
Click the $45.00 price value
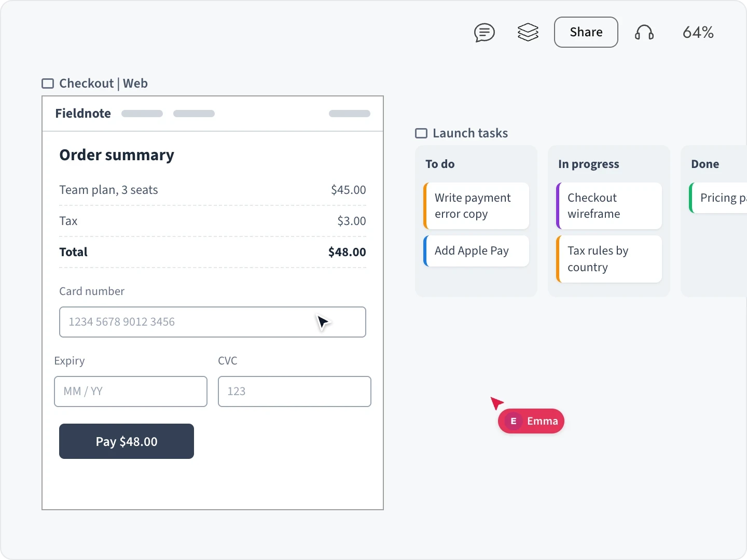(x=349, y=190)
